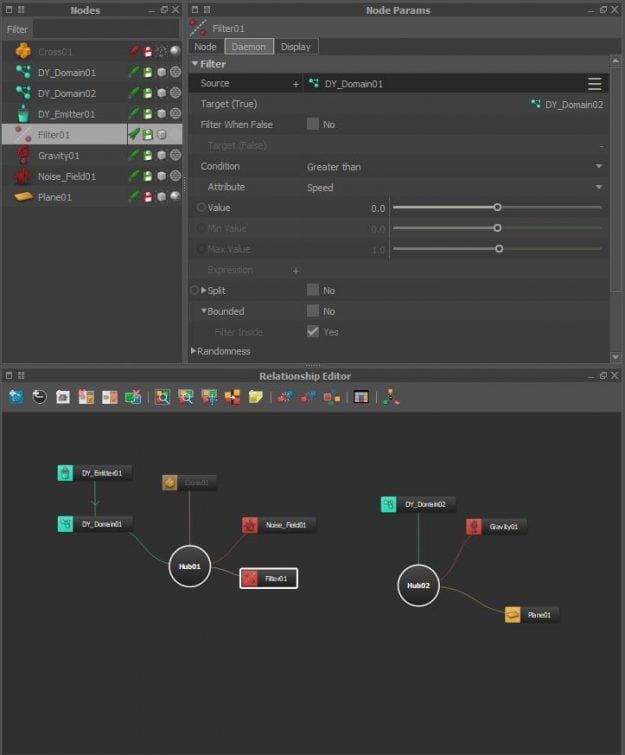Select Gravity01 in the Nodes list
This screenshot has width=625, height=755.
click(58, 156)
